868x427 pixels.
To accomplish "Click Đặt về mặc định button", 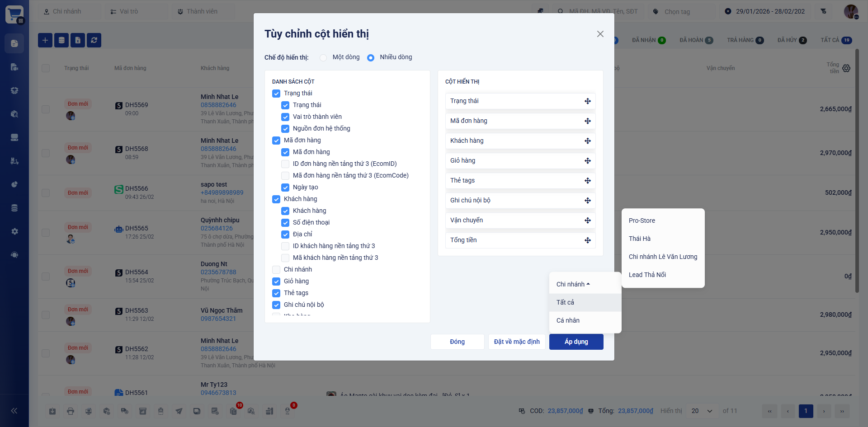I will [516, 342].
